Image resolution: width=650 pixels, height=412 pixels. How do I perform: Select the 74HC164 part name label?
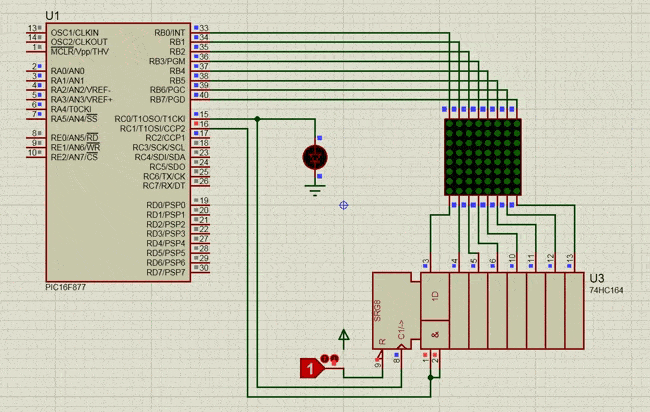606,290
